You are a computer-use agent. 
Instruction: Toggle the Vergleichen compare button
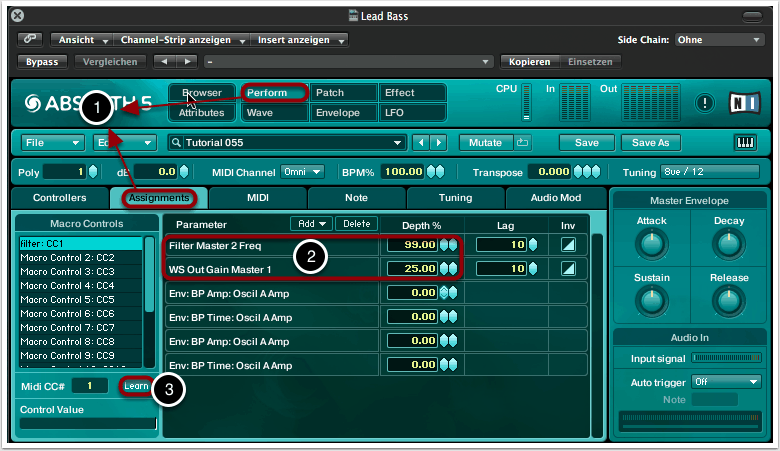110,62
